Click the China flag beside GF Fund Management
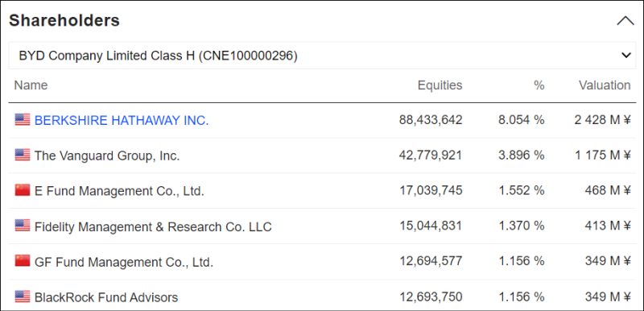 click(23, 260)
